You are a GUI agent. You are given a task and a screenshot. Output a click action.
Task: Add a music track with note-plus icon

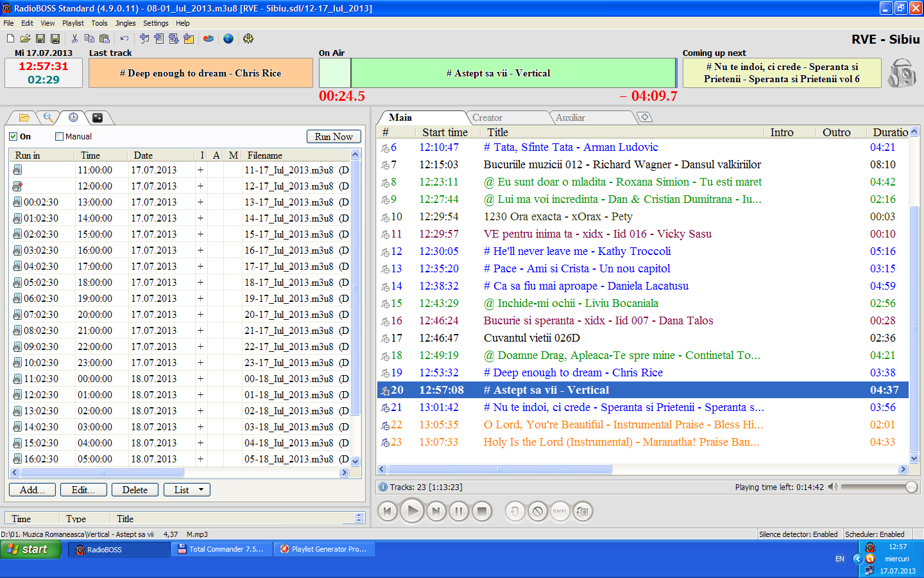tap(144, 39)
